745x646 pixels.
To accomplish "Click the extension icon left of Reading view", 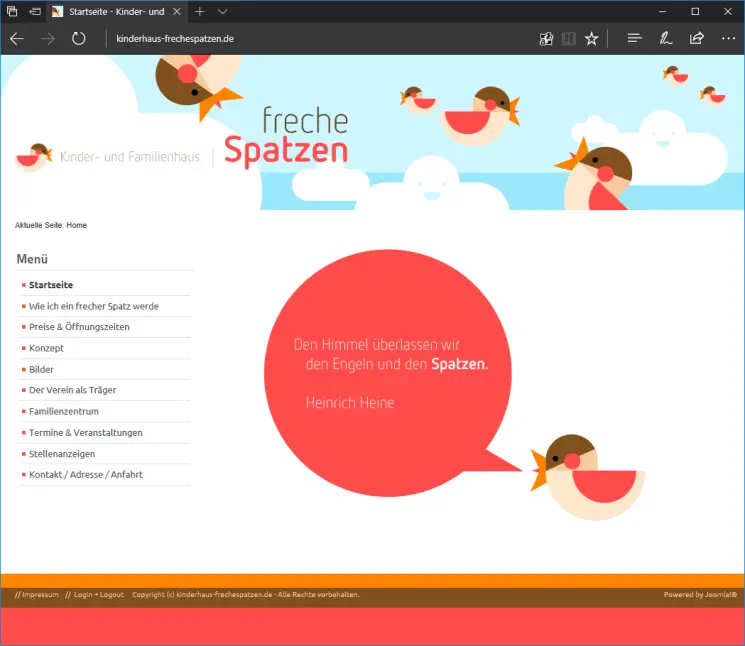I will [546, 39].
